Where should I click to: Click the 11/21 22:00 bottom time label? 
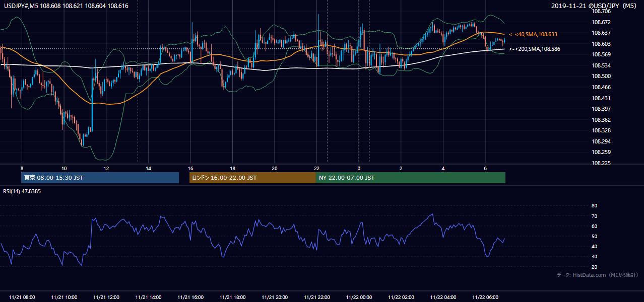[316, 297]
